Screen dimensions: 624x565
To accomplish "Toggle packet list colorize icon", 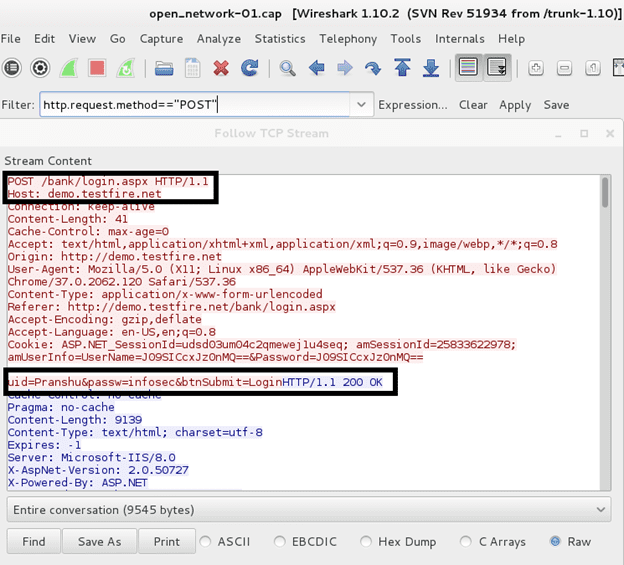I will (466, 68).
